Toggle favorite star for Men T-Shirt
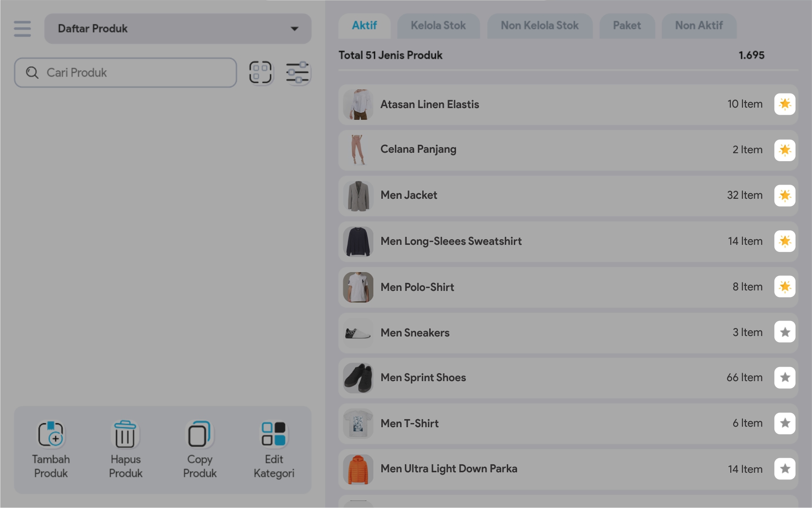 pyautogui.click(x=784, y=423)
